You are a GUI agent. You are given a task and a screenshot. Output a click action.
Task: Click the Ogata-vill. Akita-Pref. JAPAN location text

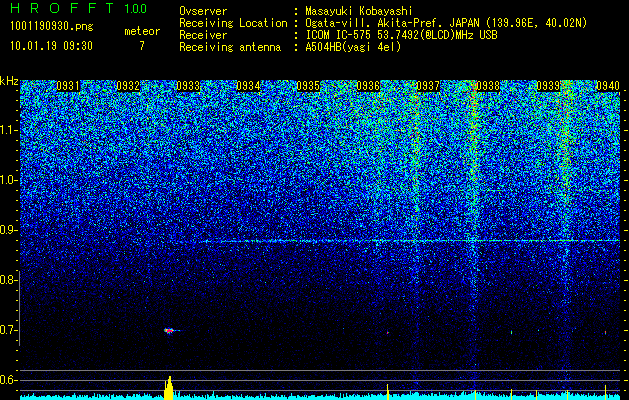click(x=446, y=23)
